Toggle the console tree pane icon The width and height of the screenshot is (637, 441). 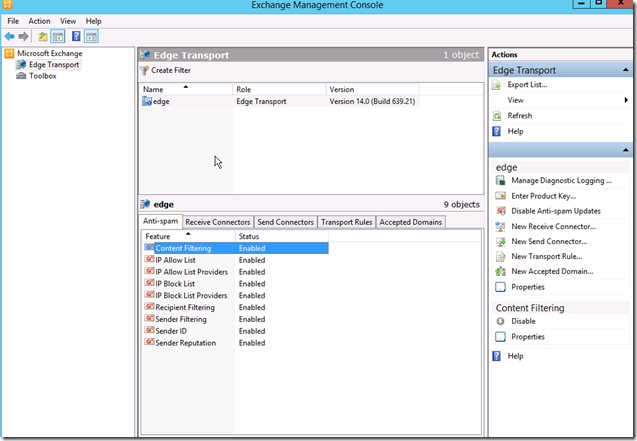pos(58,37)
